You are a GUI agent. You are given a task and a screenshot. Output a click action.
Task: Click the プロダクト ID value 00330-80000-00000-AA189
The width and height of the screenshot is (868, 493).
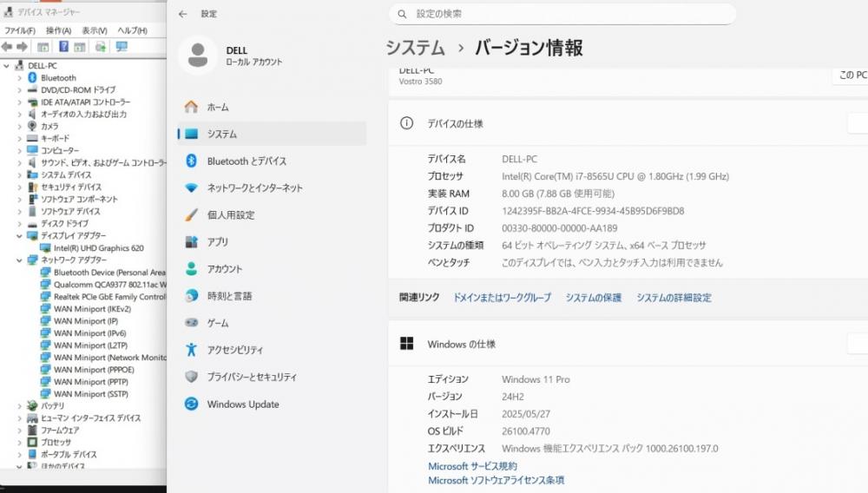tap(559, 228)
